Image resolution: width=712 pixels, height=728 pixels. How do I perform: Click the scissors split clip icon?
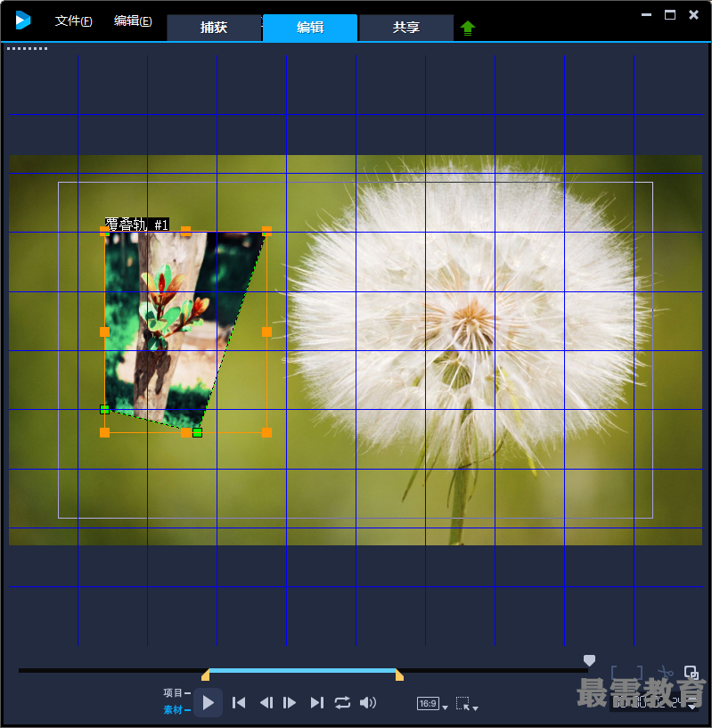[666, 672]
